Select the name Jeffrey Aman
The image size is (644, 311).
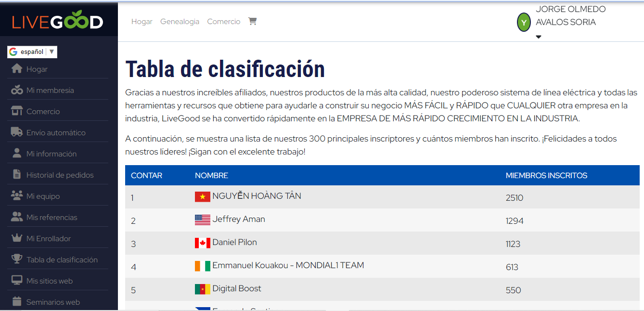239,219
